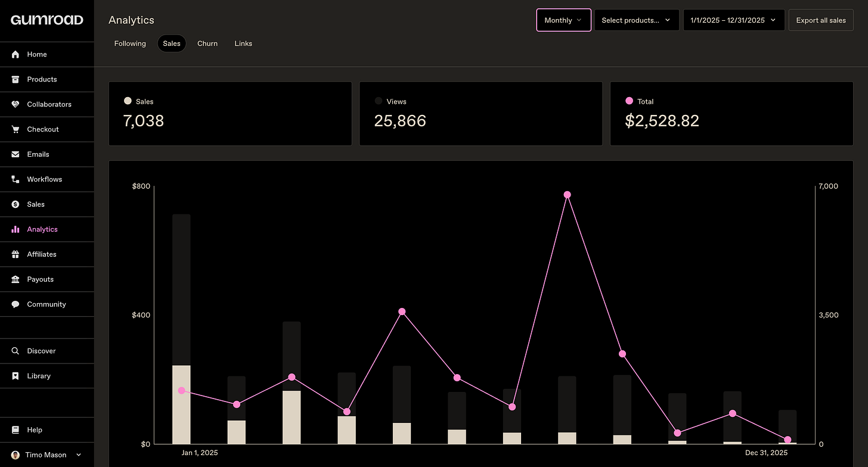Open Library in the sidebar
The height and width of the screenshot is (467, 868).
(47, 376)
